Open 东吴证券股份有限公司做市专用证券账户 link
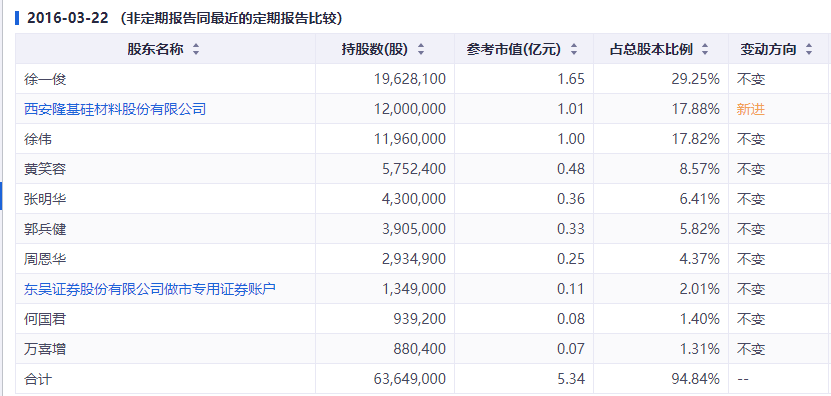This screenshot has height=396, width=831. (x=150, y=289)
